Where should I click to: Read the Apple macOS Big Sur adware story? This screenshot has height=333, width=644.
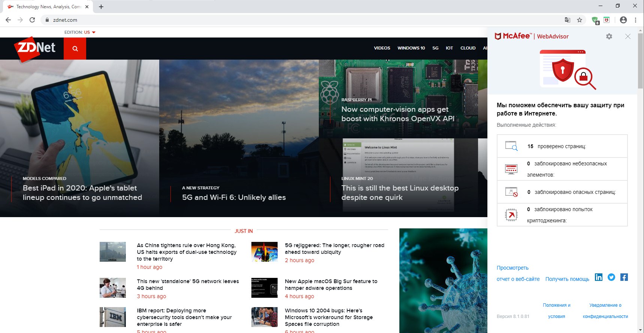pyautogui.click(x=331, y=285)
